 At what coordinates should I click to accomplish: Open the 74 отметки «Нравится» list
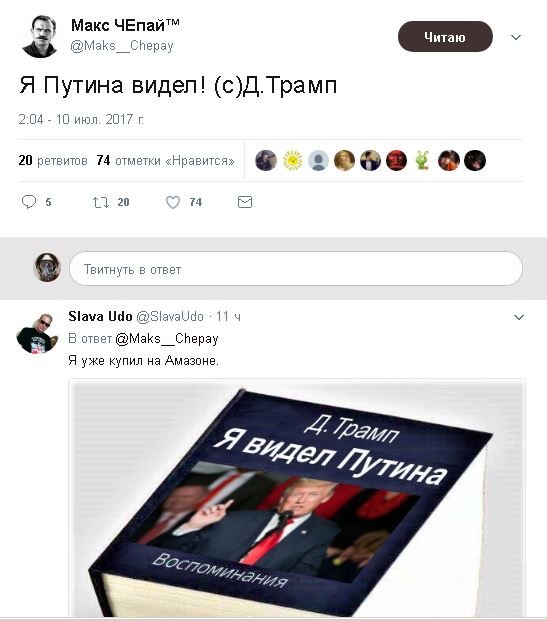pyautogui.click(x=165, y=160)
